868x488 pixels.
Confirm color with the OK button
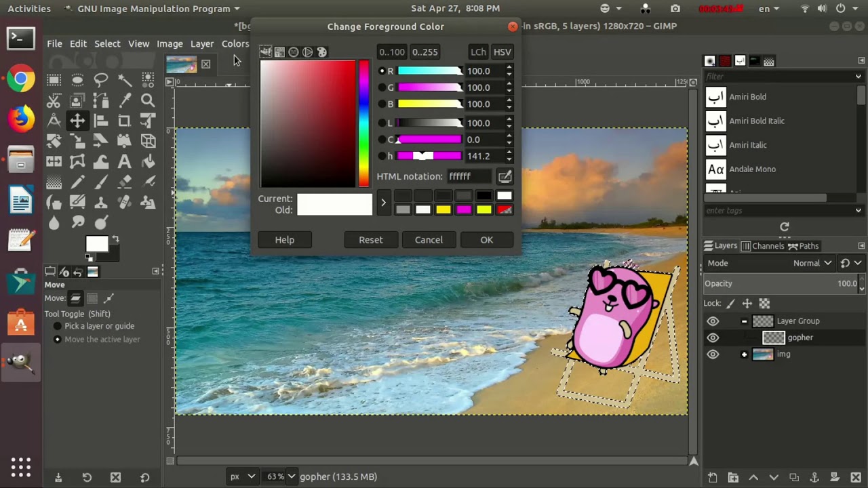pyautogui.click(x=486, y=239)
